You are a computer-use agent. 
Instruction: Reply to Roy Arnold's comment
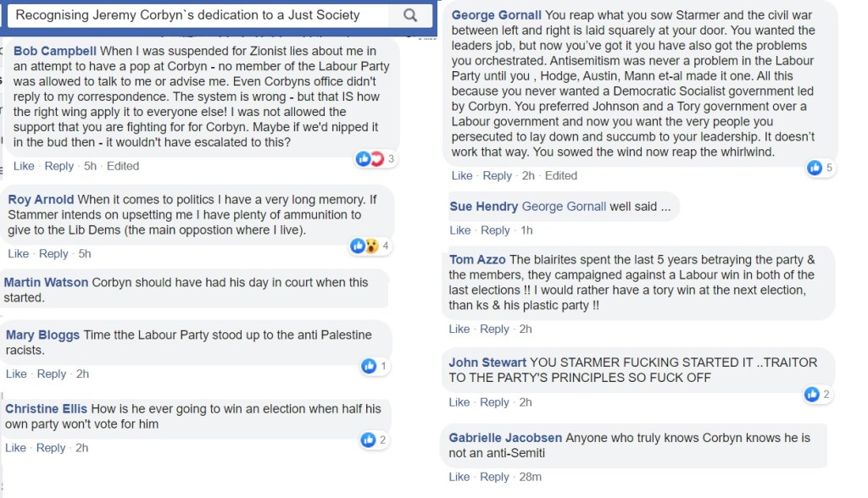click(x=53, y=253)
